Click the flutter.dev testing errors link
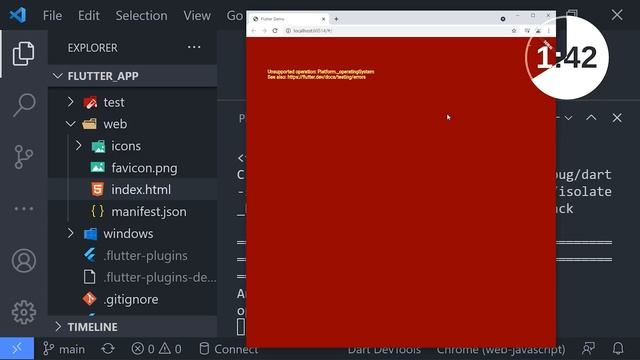 pos(326,77)
